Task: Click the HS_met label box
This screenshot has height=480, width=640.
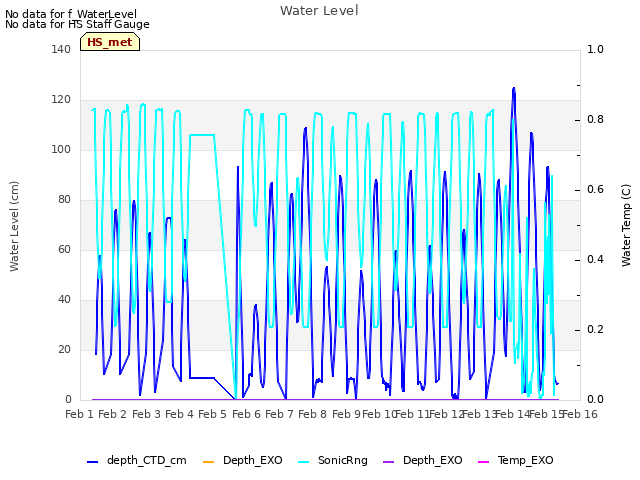Action: pyautogui.click(x=110, y=42)
